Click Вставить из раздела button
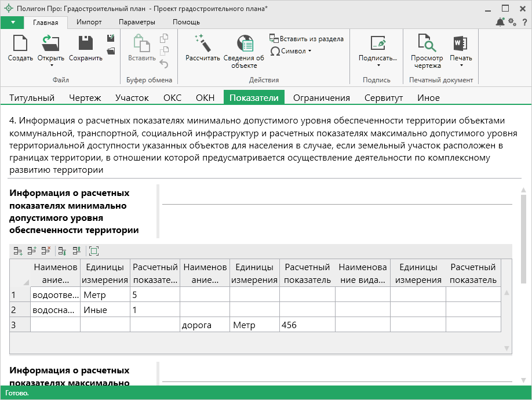The height and width of the screenshot is (400, 532). pos(307,39)
